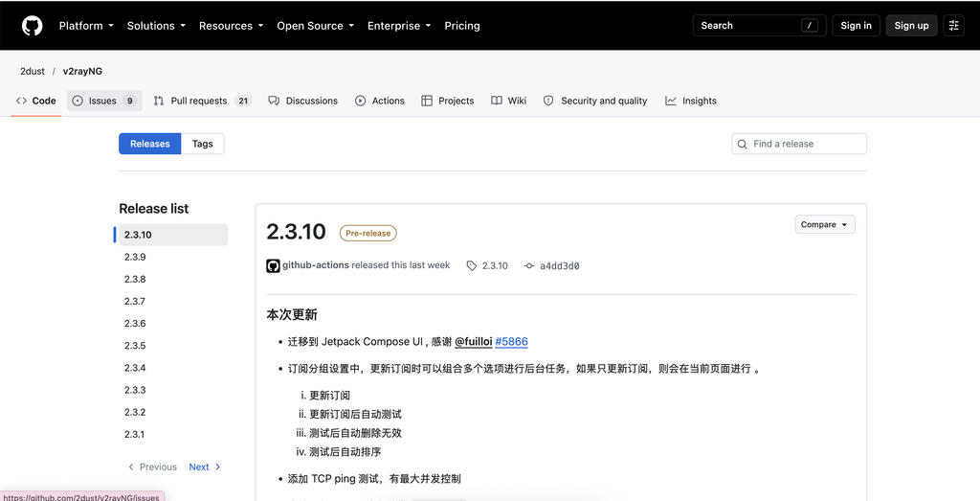This screenshot has width=980, height=501.
Task: Open the Actions tab
Action: coord(380,101)
